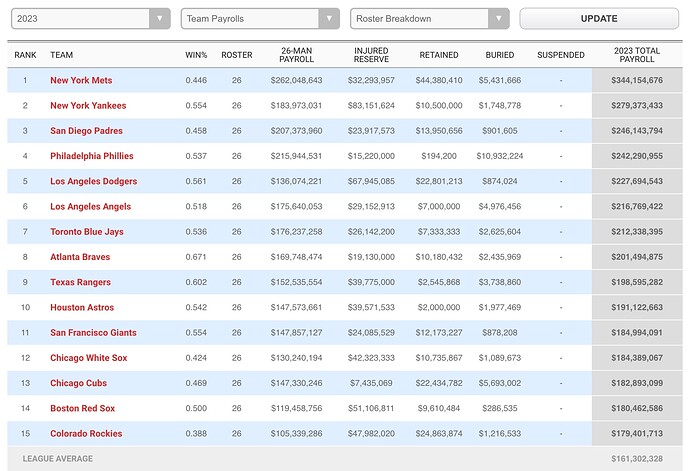The width and height of the screenshot is (690, 471).
Task: Open the Team Payrolls dropdown
Action: tap(260, 18)
